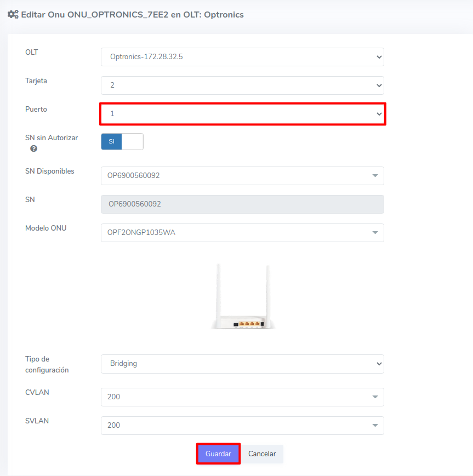The image size is (473, 476).
Task: Click the Tipo de configuración label
Action: click(47, 364)
